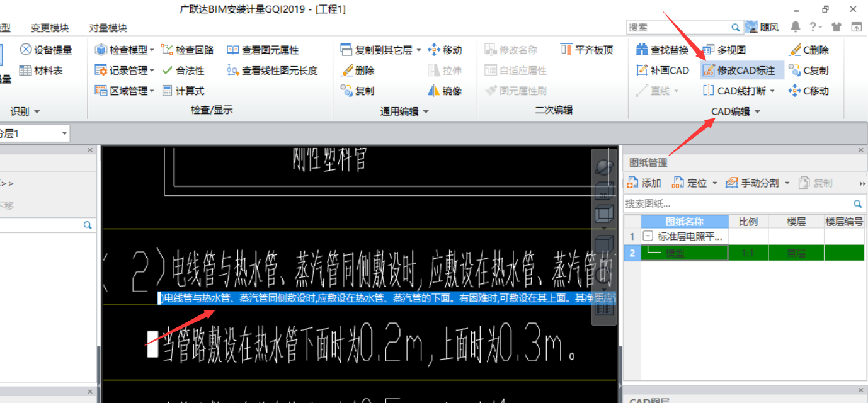Expand 识别 group dropdown
Image resolution: width=868 pixels, height=403 pixels.
[x=37, y=111]
